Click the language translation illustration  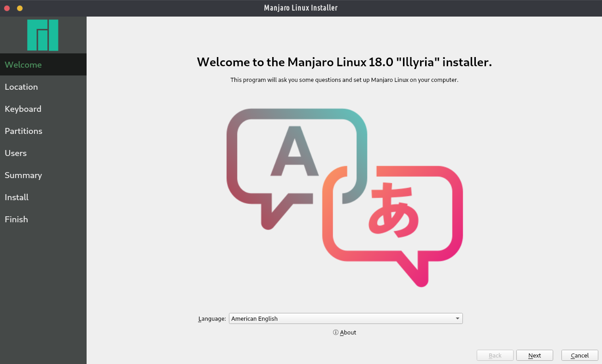pos(345,197)
